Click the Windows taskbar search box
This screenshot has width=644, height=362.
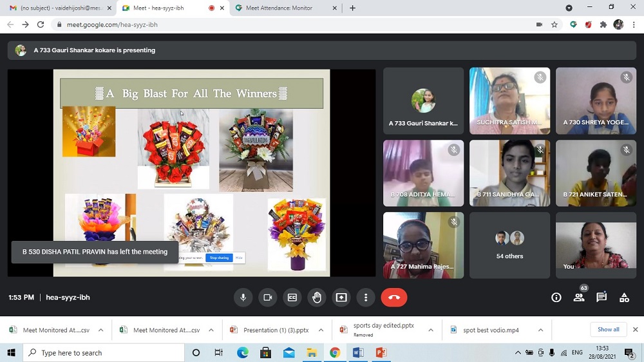tap(103, 353)
